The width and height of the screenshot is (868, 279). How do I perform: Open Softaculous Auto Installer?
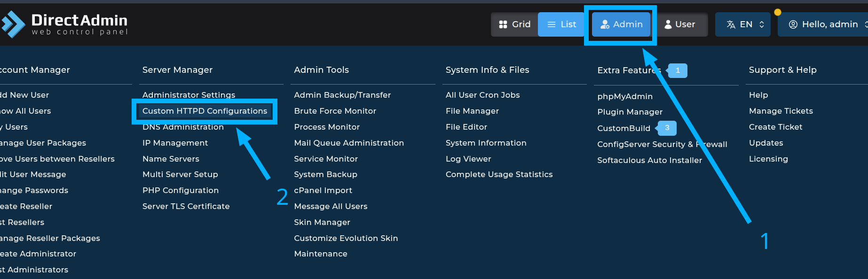pyautogui.click(x=649, y=160)
